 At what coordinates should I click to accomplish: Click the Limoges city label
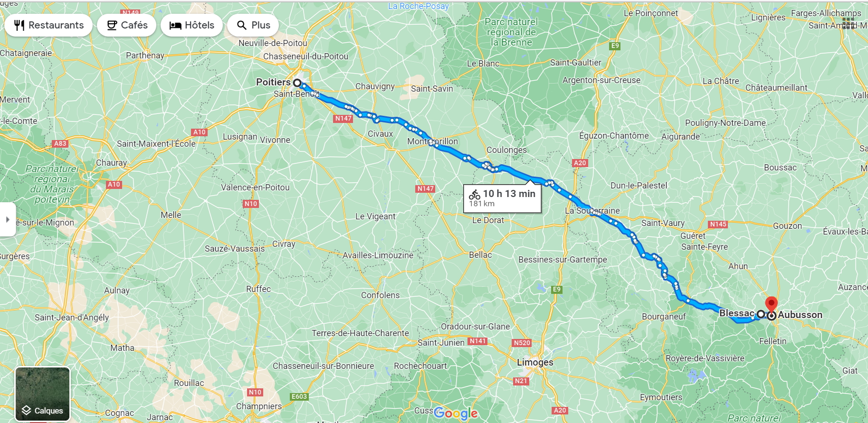(535, 362)
